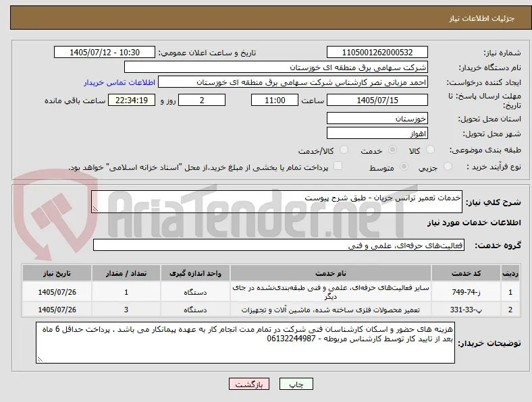Click the اطلاعات خدمات مورد نیاز section heading
This screenshot has height=402, width=532.
point(474,223)
